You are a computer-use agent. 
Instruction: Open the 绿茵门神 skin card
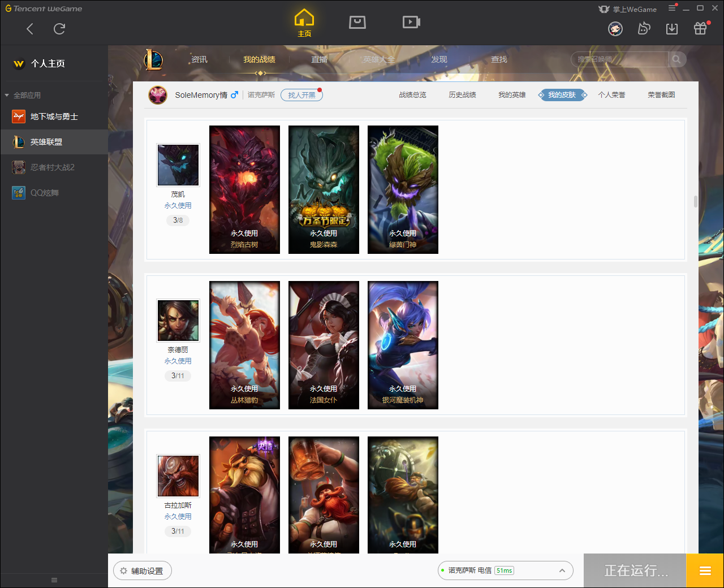403,189
